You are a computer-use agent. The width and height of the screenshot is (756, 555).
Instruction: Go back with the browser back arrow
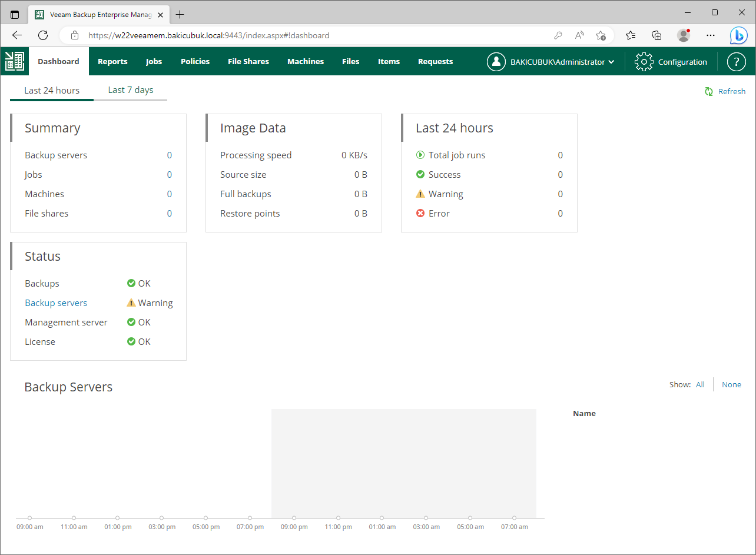(17, 35)
